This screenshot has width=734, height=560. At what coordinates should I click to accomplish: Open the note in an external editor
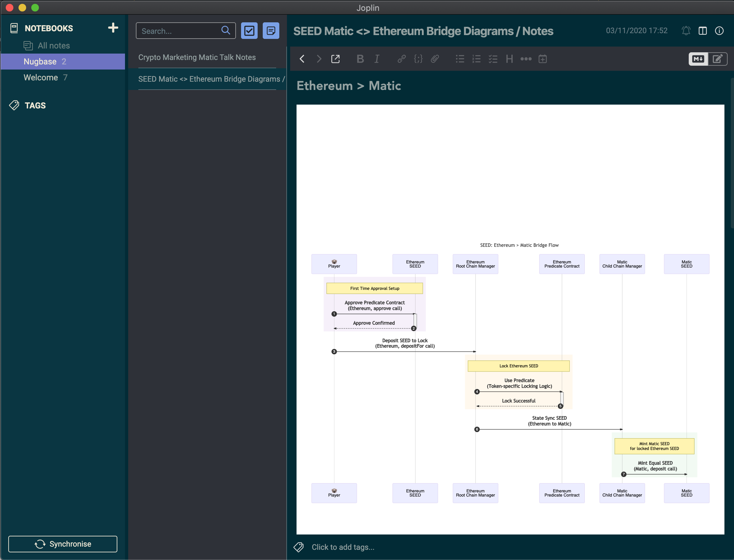coord(335,59)
